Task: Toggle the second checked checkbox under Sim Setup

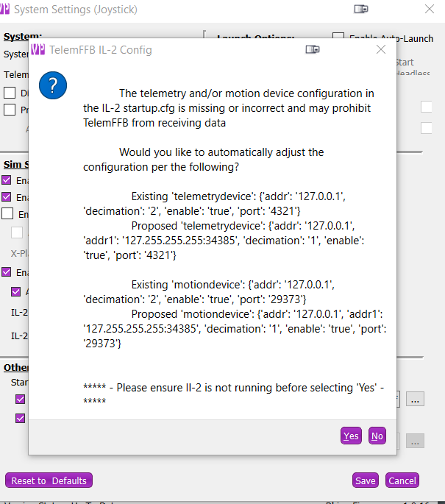Action: point(7,196)
